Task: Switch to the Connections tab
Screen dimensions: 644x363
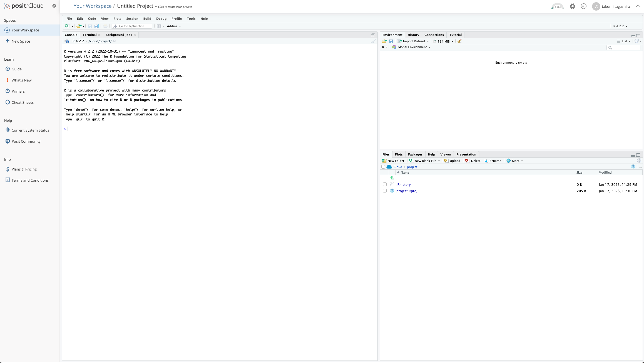Action: [x=434, y=35]
